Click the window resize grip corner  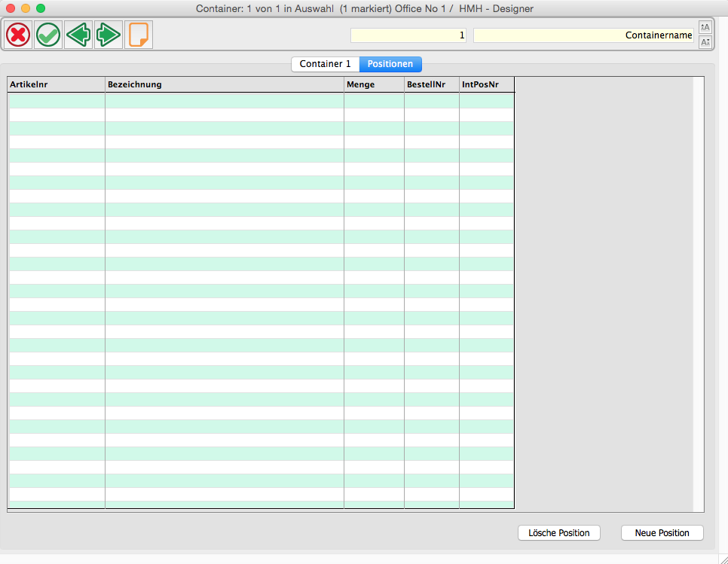[723, 559]
